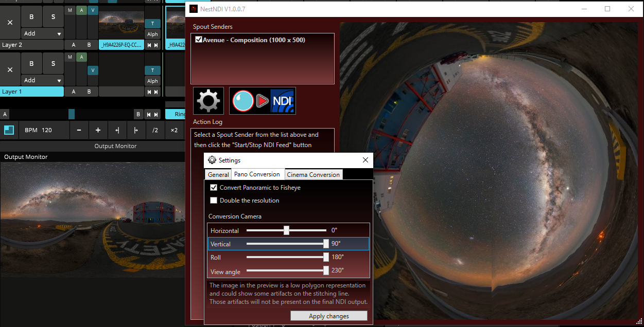Open Layer 1 Add blend mode dropdown

pos(42,80)
